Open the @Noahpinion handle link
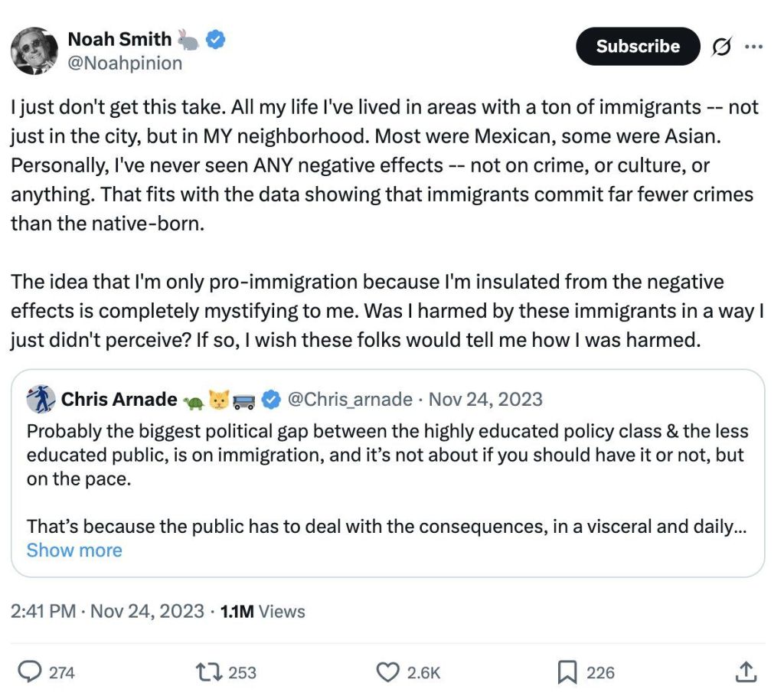The width and height of the screenshot is (784, 699). coord(125,63)
